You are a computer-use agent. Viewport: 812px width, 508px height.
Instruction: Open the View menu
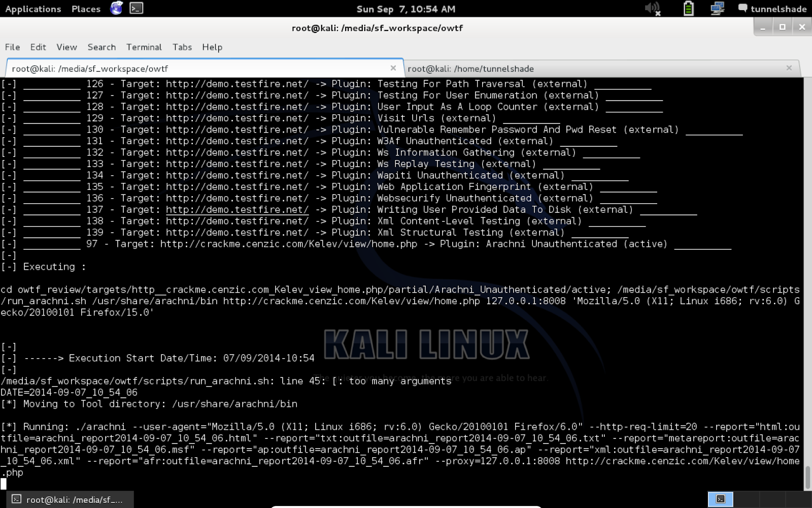click(66, 47)
